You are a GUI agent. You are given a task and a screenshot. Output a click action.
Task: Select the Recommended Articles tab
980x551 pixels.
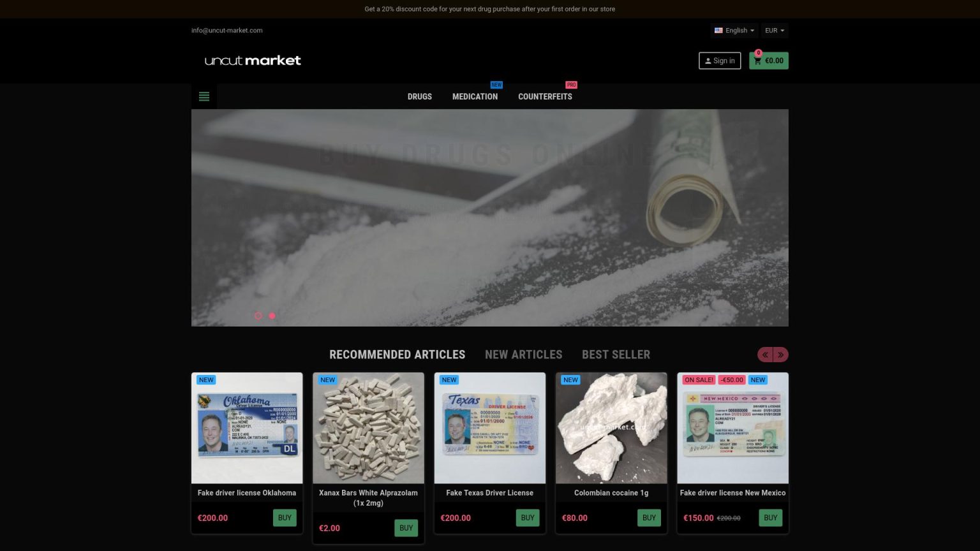pos(397,355)
